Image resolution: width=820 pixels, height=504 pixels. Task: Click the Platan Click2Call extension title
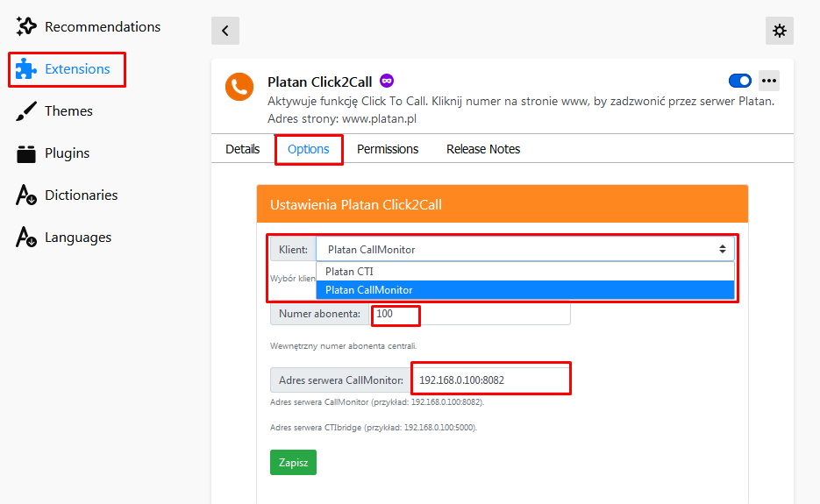click(x=319, y=82)
